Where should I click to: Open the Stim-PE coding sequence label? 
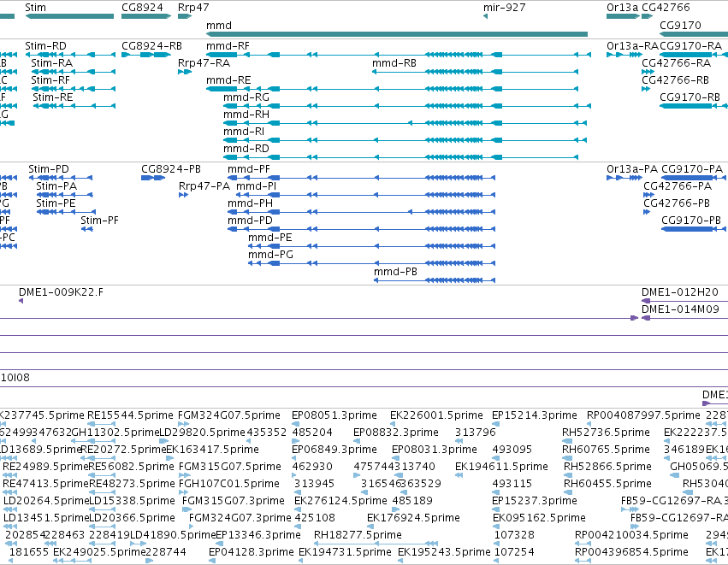[x=56, y=203]
